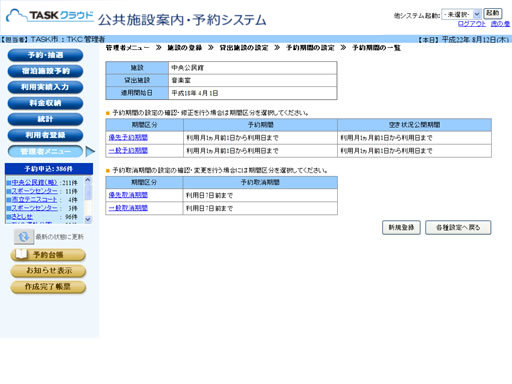Click the refresh icon for 最新の状態に更新
This screenshot has width=512, height=384.
pyautogui.click(x=24, y=237)
